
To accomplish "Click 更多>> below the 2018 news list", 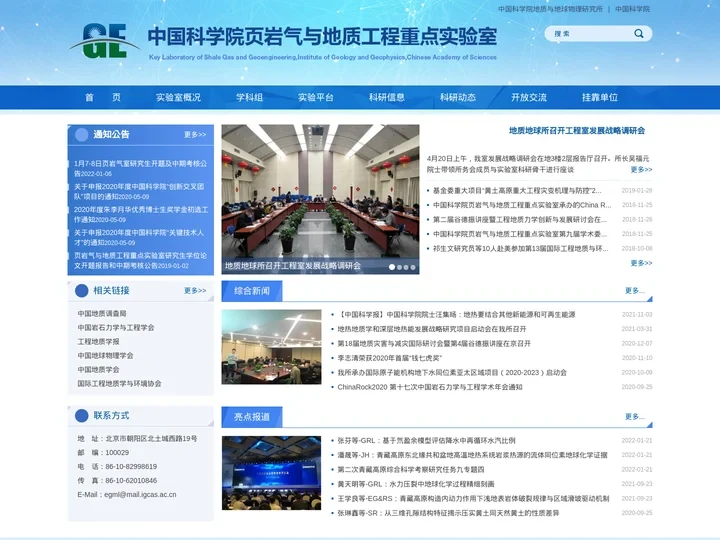I will pos(641,263).
